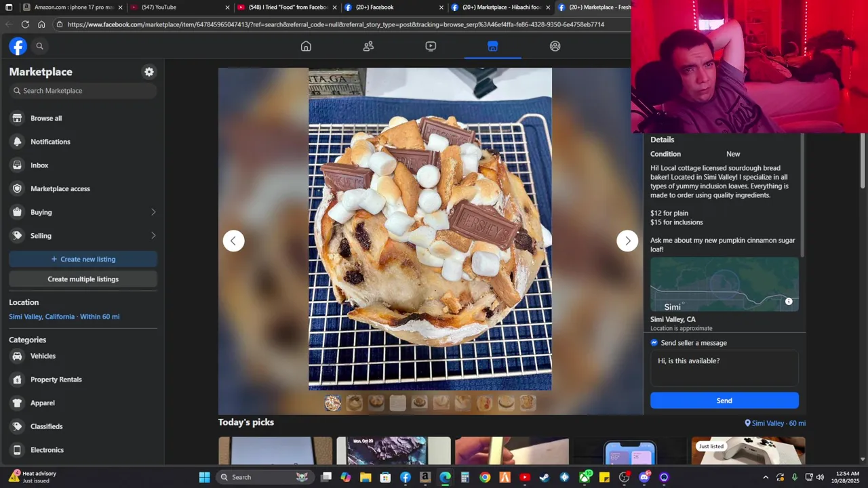Viewport: 868px width, 488px height.
Task: Switch to the (20+) Facebook tab
Action: [x=393, y=7]
